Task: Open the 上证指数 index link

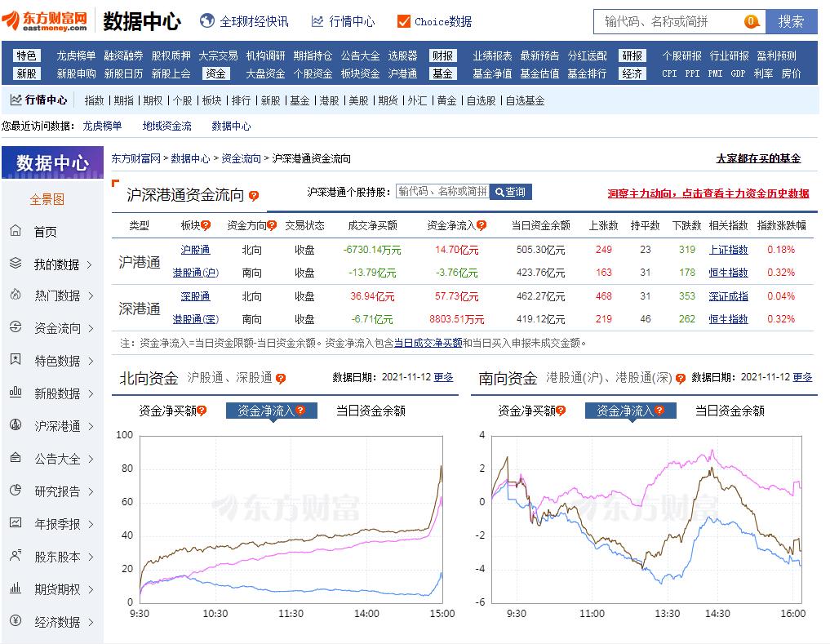Action: [728, 251]
